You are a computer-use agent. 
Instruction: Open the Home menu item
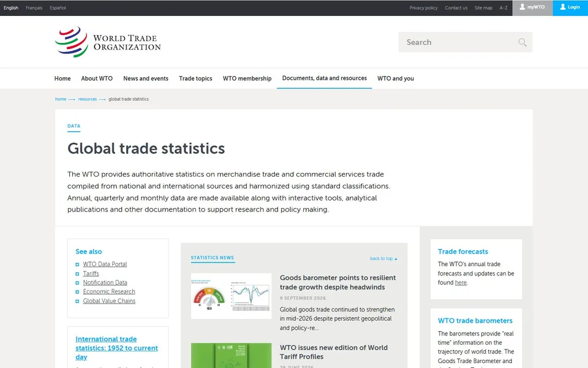[62, 79]
